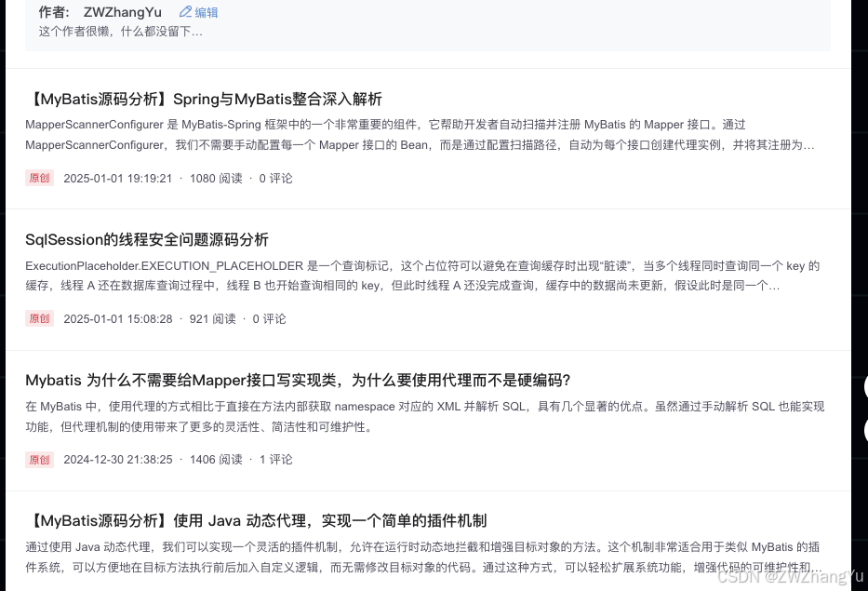Click the timestamp 2024-12-30 21:38:25
This screenshot has height=591, width=868.
click(118, 460)
